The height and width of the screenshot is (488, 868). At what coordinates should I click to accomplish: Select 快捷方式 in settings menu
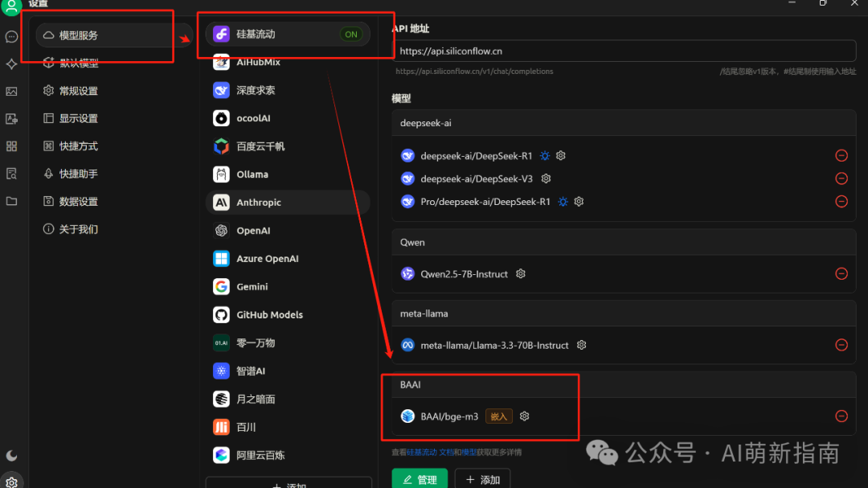point(114,146)
